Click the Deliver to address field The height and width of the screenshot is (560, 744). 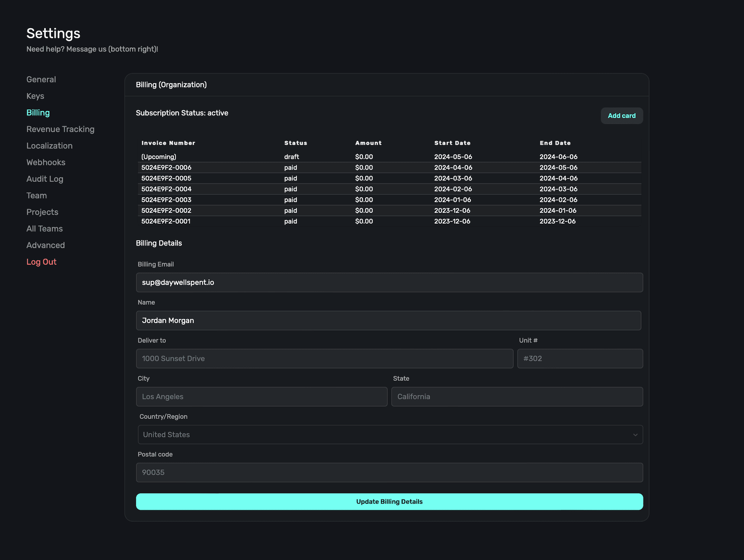click(x=324, y=358)
